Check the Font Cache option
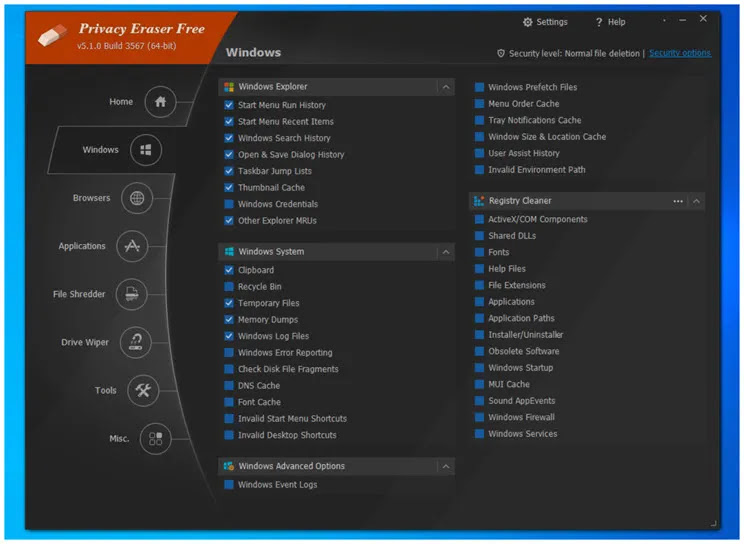The image size is (744, 544). pos(229,402)
